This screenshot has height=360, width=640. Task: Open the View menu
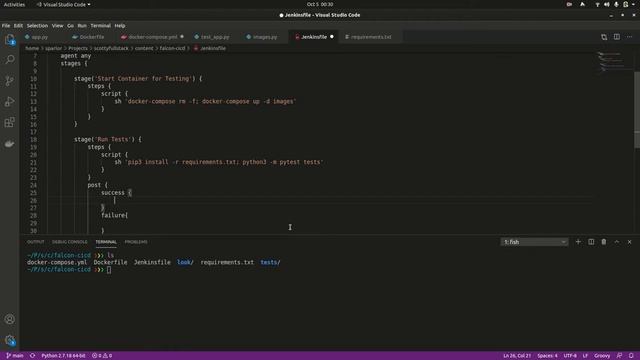(57, 26)
